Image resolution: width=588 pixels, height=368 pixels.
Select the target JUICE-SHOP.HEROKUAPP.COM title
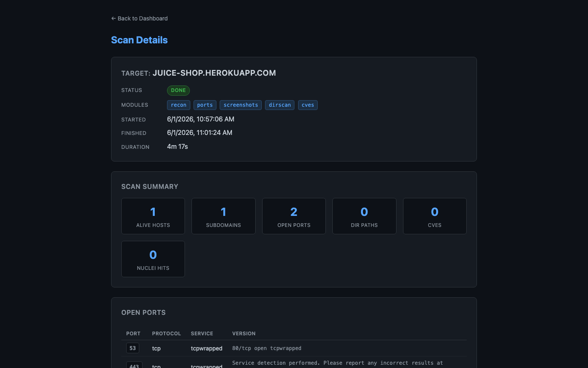coord(214,73)
